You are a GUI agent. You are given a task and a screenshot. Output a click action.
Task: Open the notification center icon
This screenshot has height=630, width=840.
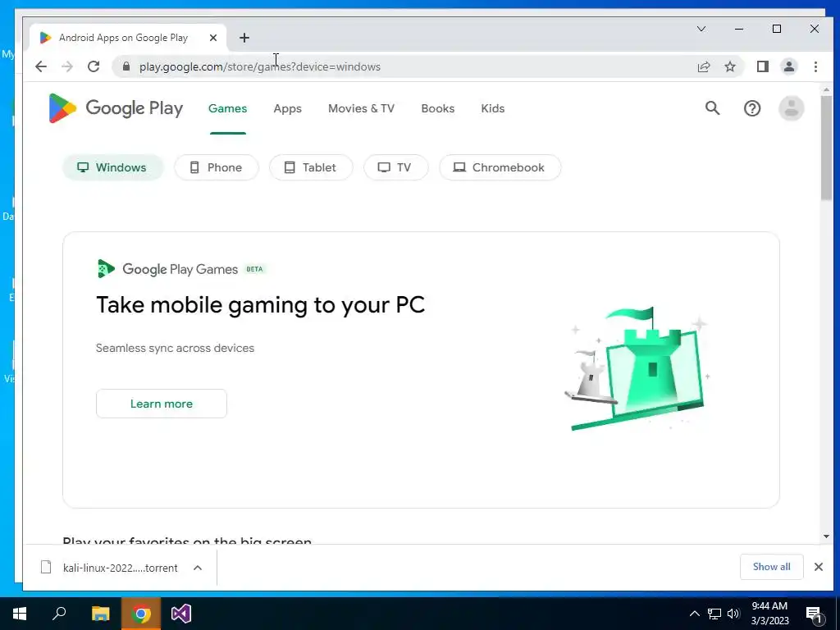click(x=814, y=614)
